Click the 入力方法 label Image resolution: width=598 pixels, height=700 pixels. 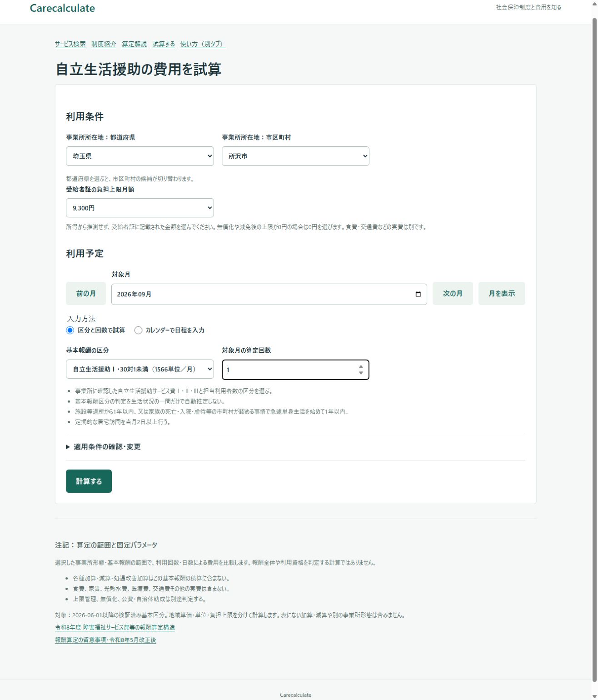[81, 319]
